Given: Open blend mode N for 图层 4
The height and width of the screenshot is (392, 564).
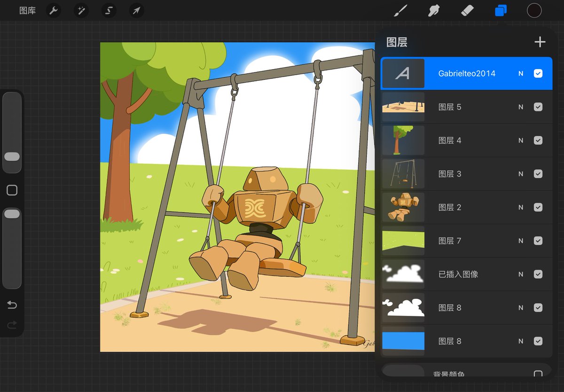Looking at the screenshot, I should (521, 141).
